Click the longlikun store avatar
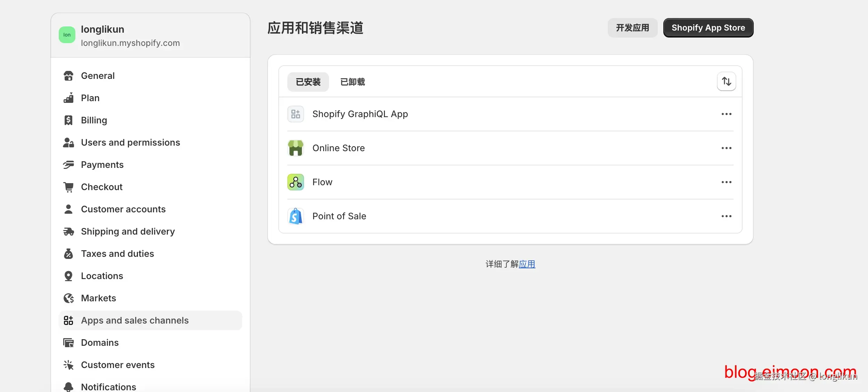The width and height of the screenshot is (868, 392). point(67,34)
